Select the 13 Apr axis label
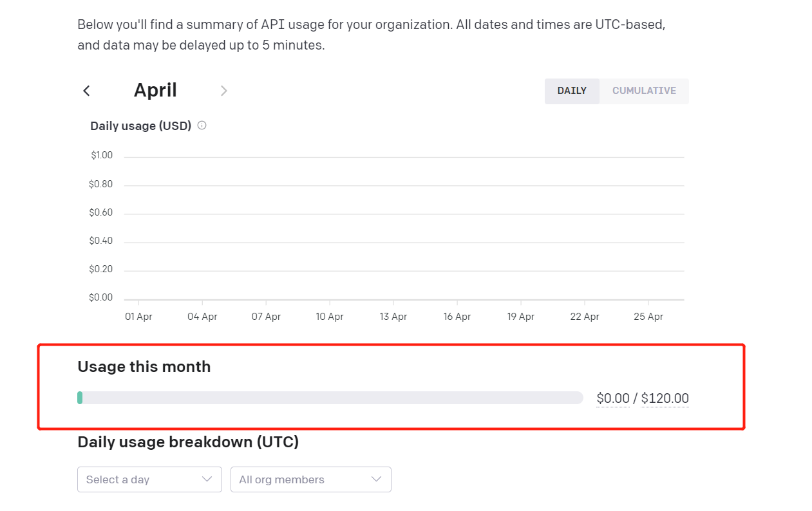Screen dimensions: 812x511 [393, 317]
